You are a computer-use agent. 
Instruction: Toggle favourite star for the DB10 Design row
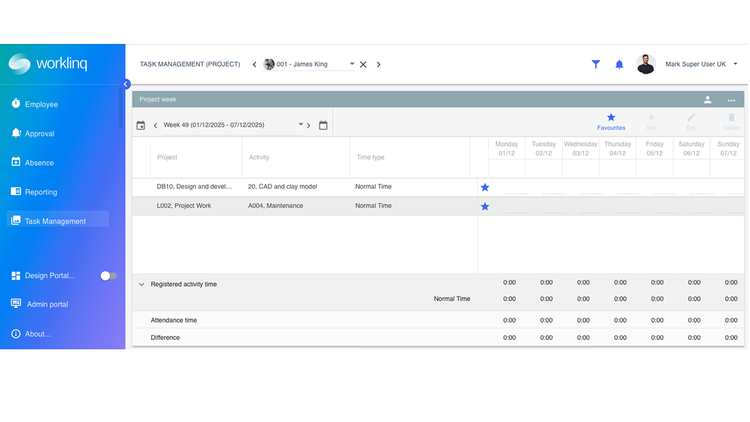pyautogui.click(x=485, y=188)
